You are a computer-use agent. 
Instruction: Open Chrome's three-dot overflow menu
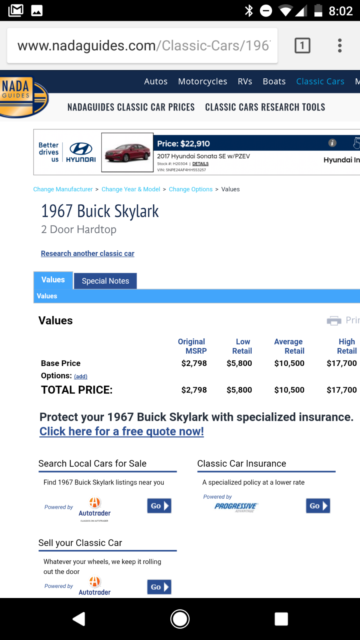tap(339, 46)
